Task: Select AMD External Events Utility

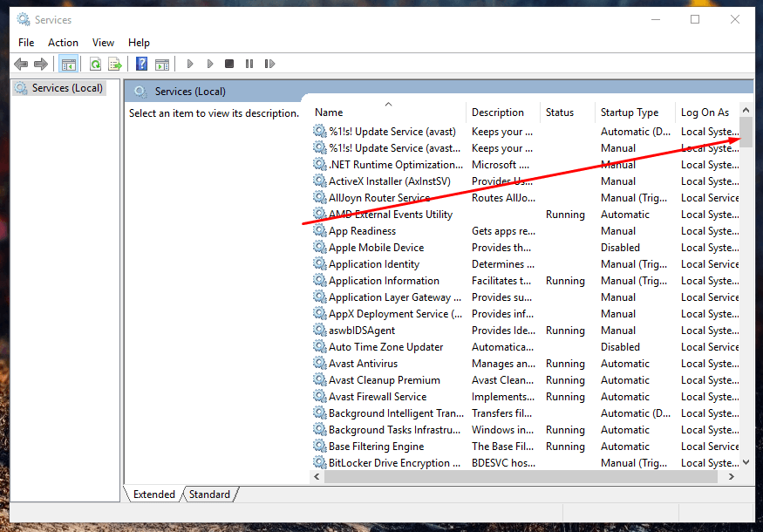Action: pos(526,215)
